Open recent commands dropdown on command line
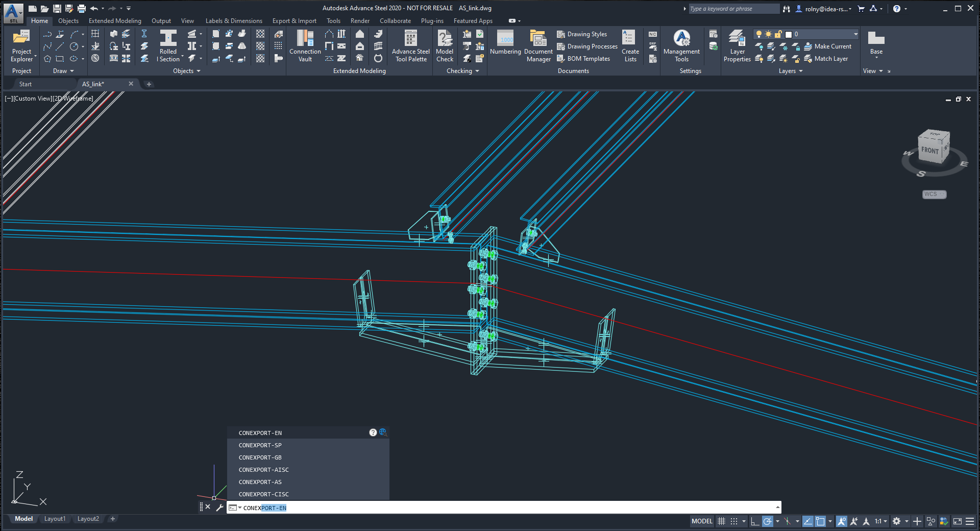 (x=234, y=508)
